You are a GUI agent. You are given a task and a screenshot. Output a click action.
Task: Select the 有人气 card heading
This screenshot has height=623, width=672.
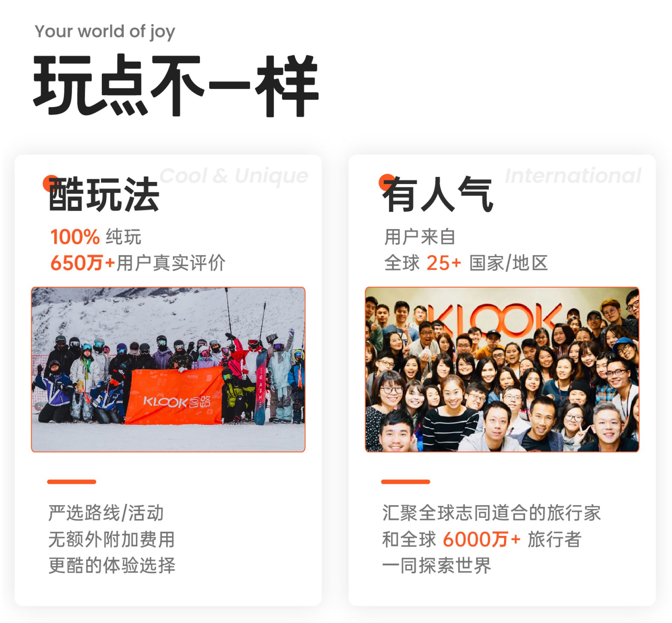pos(437,194)
